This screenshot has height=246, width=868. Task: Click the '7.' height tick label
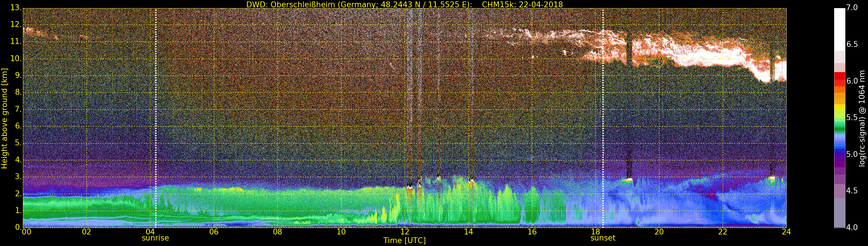pos(18,109)
